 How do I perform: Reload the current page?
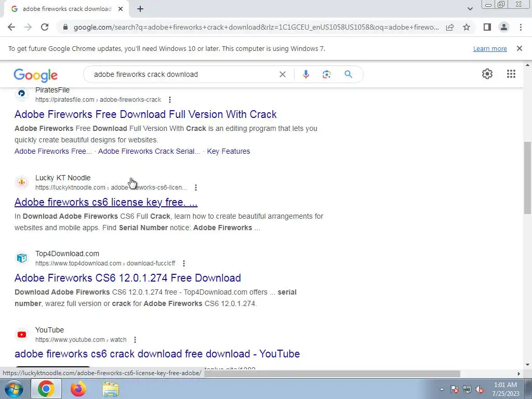click(x=45, y=27)
